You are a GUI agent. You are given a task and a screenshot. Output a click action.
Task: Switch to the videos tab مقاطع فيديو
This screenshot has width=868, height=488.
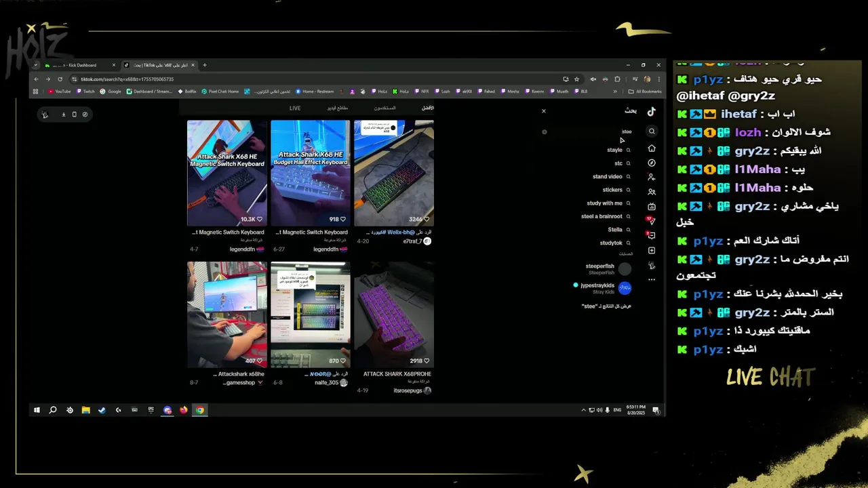coord(338,108)
